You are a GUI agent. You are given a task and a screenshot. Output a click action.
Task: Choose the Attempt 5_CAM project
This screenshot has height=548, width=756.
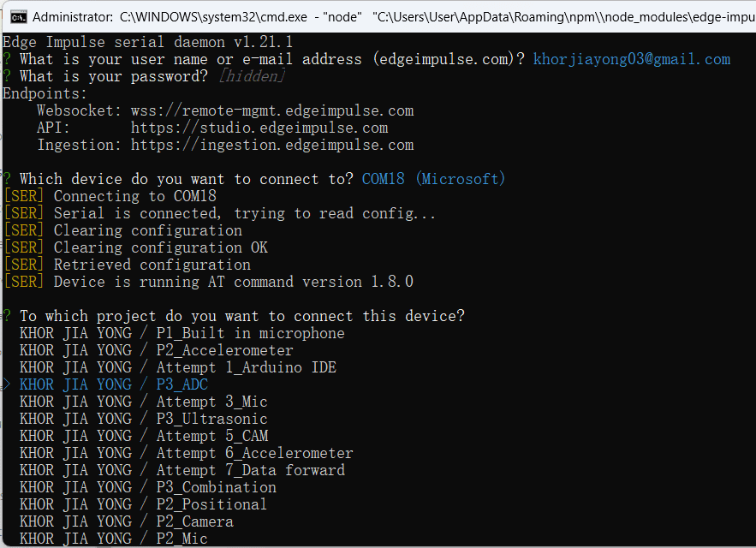[144, 436]
